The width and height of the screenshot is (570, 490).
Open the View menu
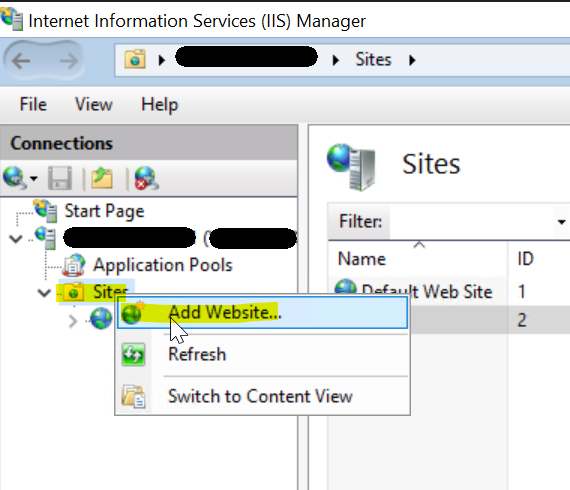point(93,105)
